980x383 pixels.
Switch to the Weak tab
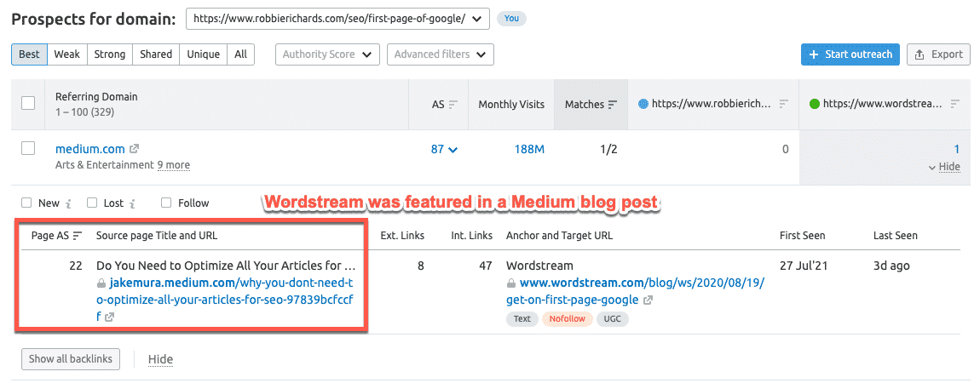pyautogui.click(x=66, y=54)
